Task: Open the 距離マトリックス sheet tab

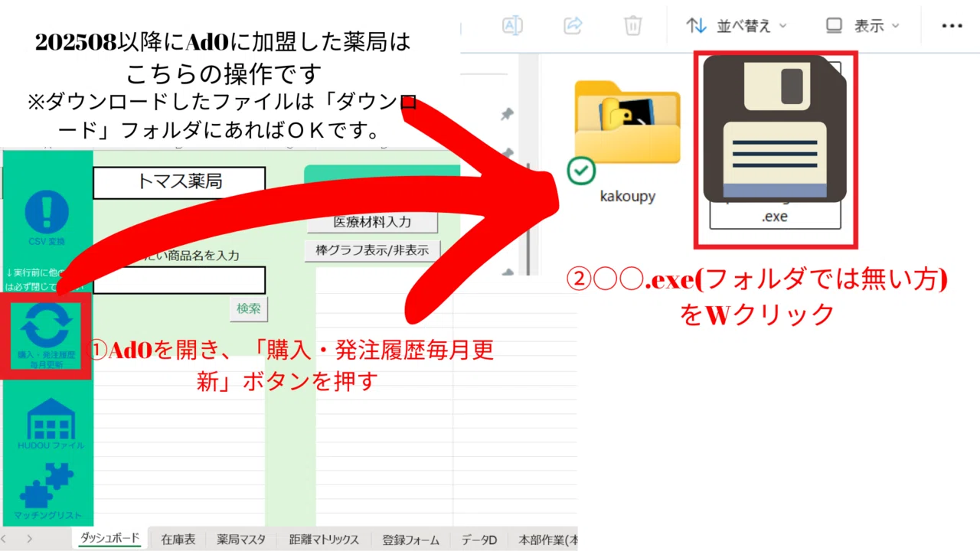Action: point(324,540)
